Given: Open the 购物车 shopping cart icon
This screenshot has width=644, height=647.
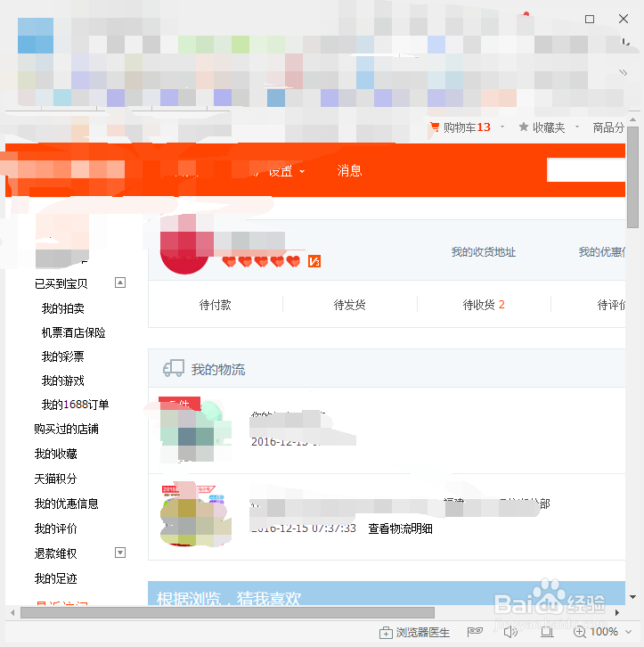Looking at the screenshot, I should tap(435, 127).
